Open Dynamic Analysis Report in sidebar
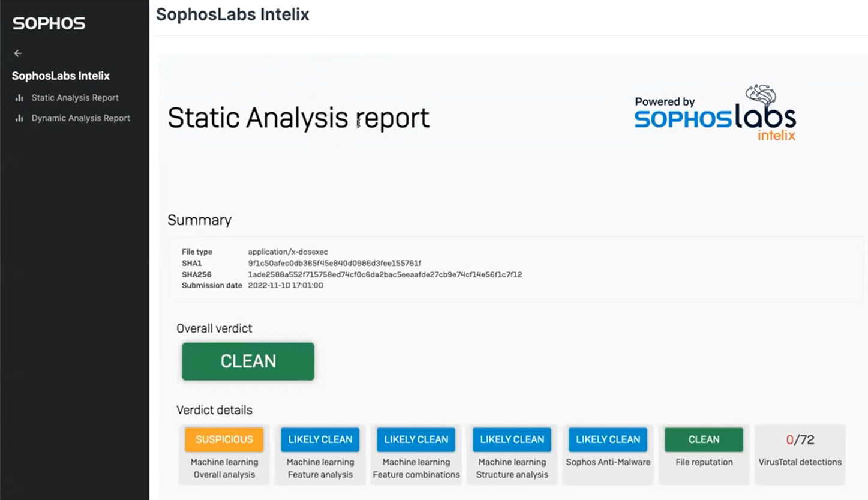The width and height of the screenshot is (868, 500). click(x=80, y=118)
